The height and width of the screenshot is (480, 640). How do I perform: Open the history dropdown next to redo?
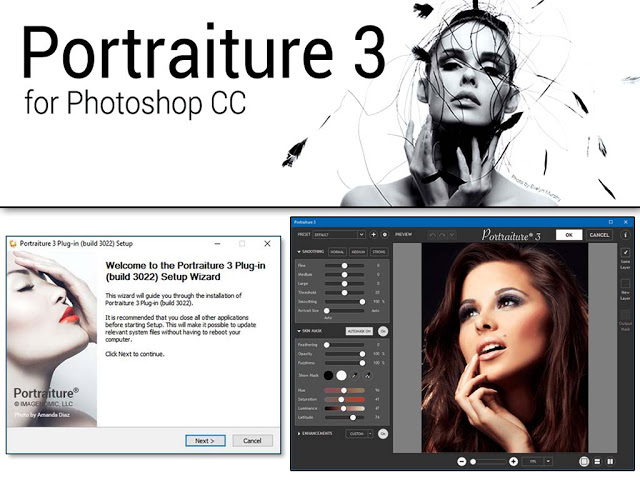tap(451, 235)
